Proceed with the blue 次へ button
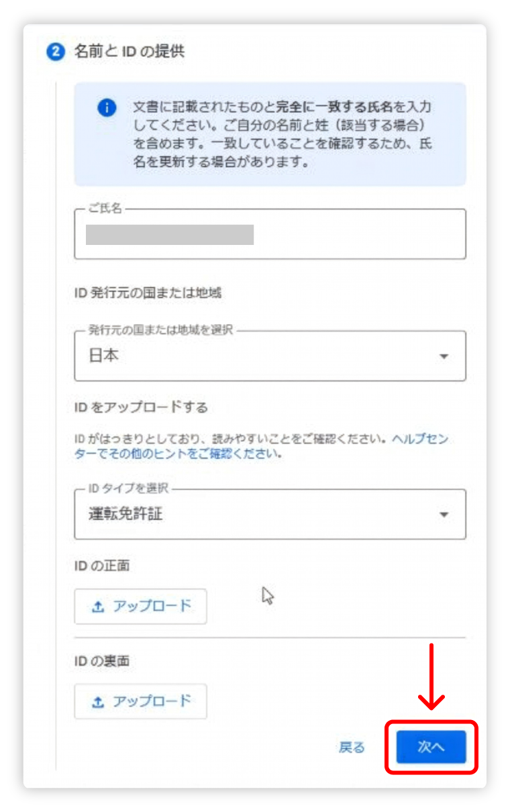Viewport: 510px width, 812px height. (x=431, y=747)
